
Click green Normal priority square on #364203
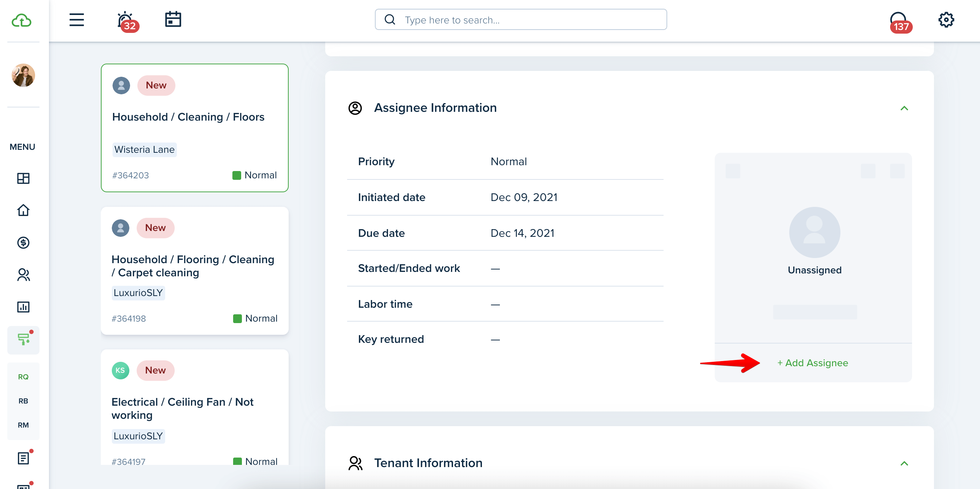tap(237, 175)
